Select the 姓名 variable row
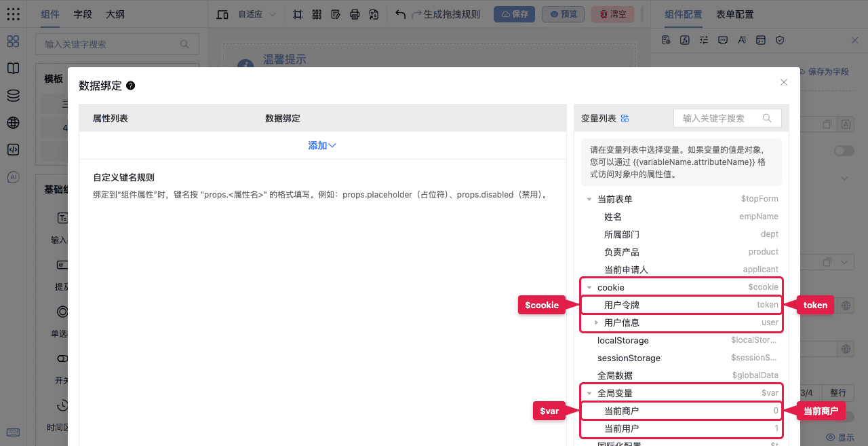This screenshot has height=446, width=868. [x=681, y=217]
